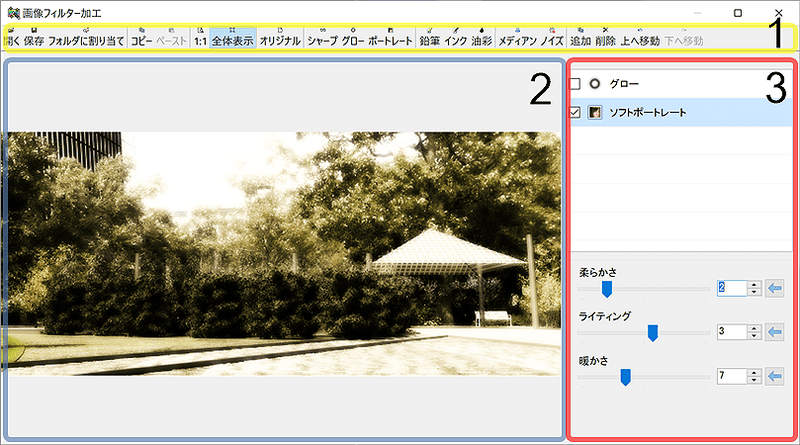Click the 保存 (Save) toolbar button
The image size is (800, 445).
click(34, 38)
